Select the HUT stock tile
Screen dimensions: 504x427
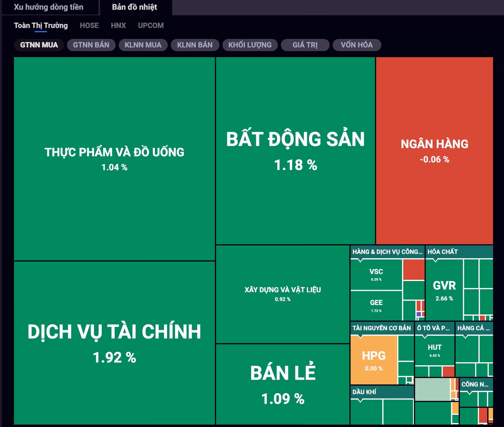coord(434,350)
